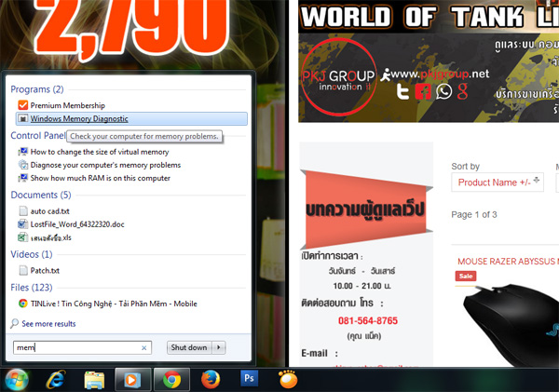Click the .xls spreadsheet file name
The height and width of the screenshot is (392, 559).
51,237
